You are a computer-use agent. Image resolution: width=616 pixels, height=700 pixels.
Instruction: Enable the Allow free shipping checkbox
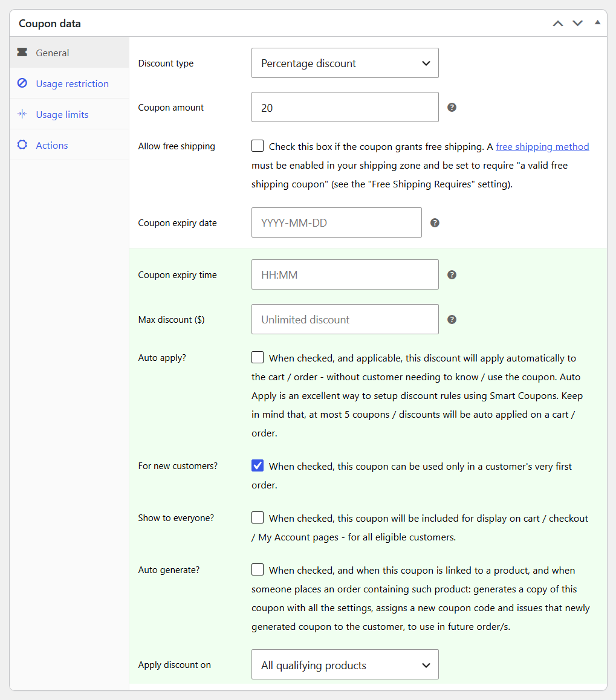(x=258, y=146)
